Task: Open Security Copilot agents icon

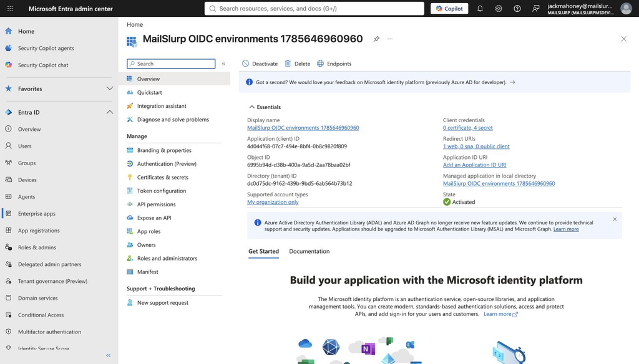Action: point(9,48)
